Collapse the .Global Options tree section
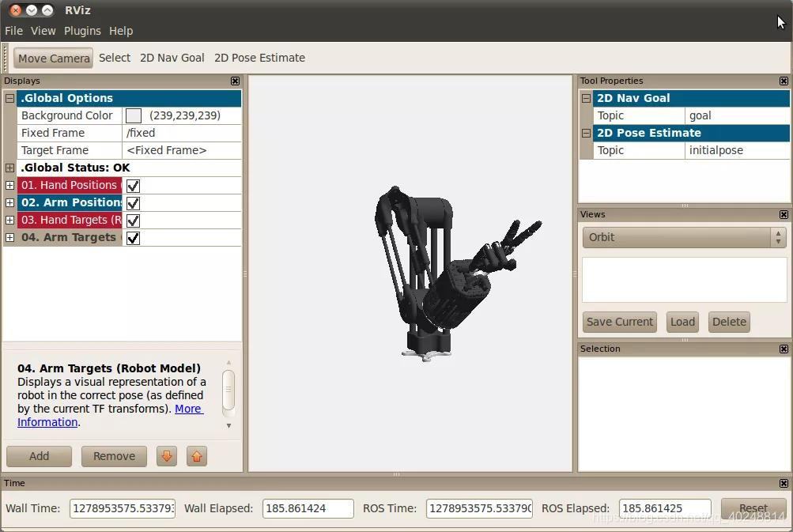Image resolution: width=793 pixels, height=532 pixels. (10, 99)
